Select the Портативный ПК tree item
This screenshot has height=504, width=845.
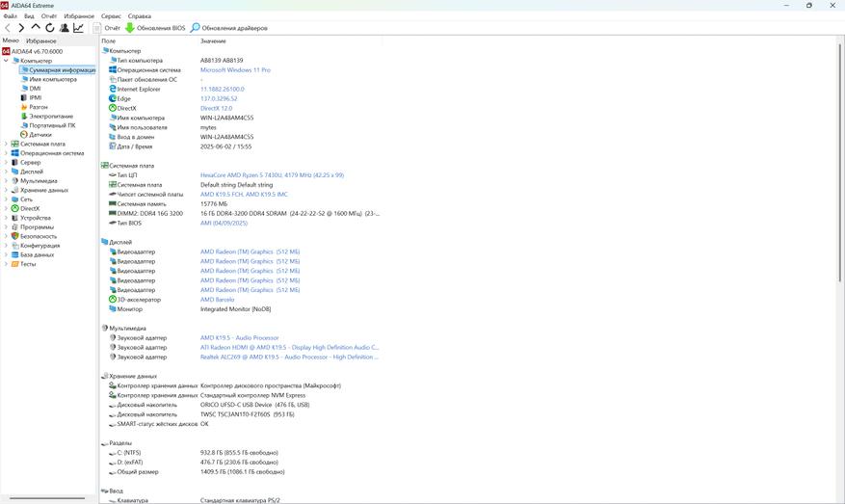48,125
